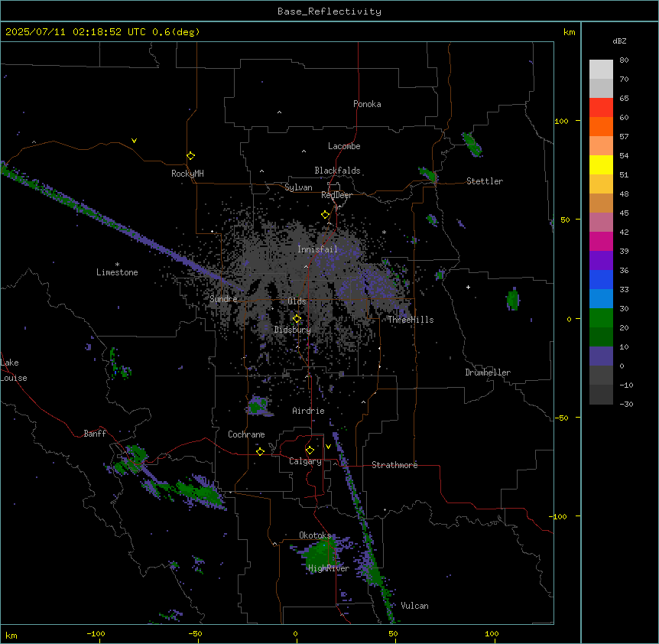Click the yellow diamond marker above Calgary
Screen dimensions: 659x644
coord(310,450)
